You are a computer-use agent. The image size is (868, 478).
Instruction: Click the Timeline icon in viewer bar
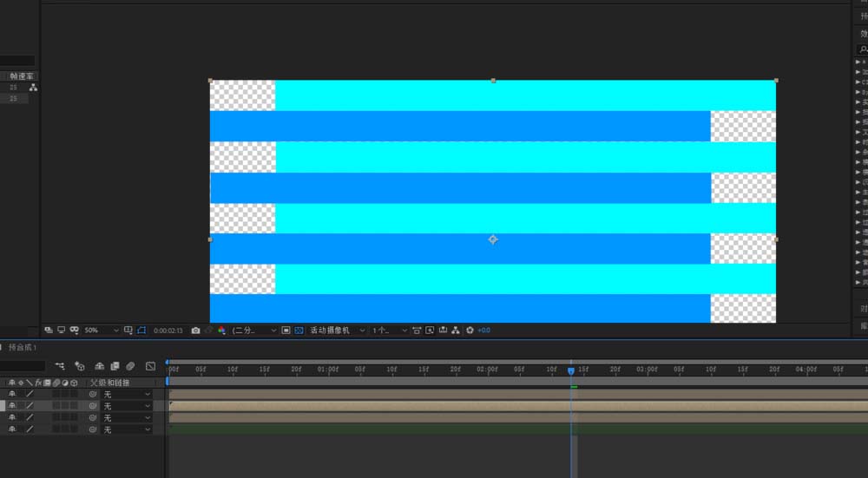click(443, 331)
